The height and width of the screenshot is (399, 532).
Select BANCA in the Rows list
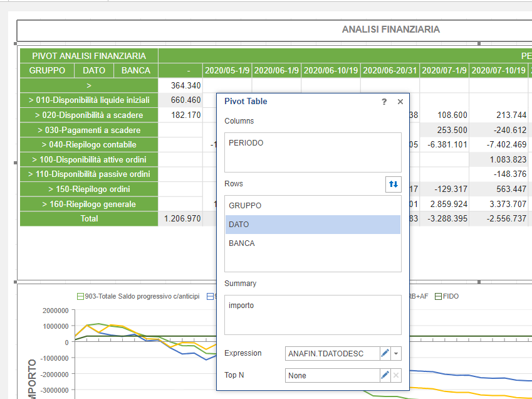click(242, 243)
